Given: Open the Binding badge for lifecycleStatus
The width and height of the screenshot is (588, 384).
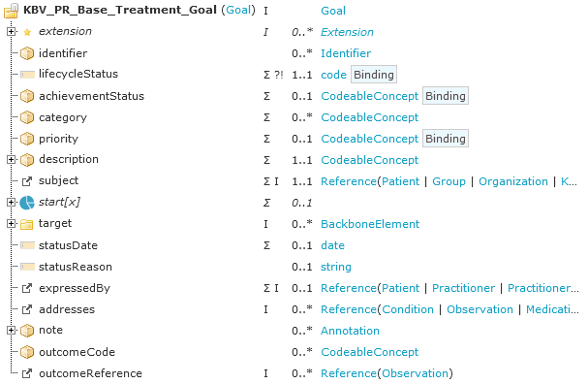Looking at the screenshot, I should click(374, 75).
